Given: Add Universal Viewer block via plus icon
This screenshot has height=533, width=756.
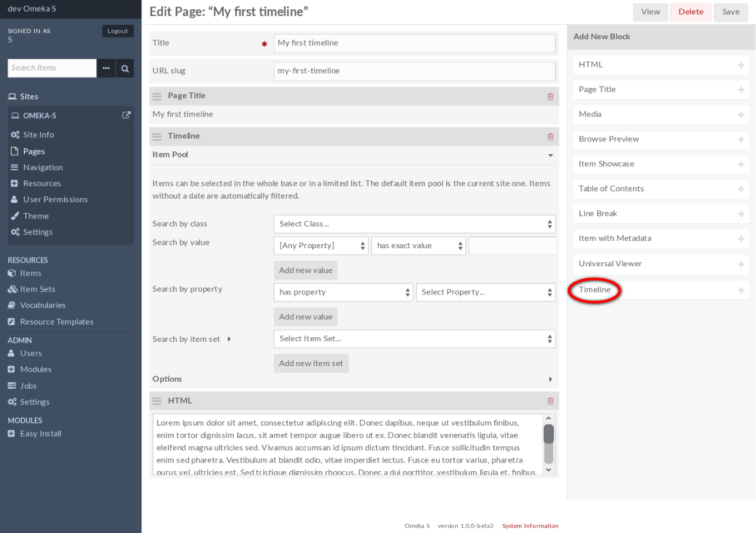Looking at the screenshot, I should click(x=741, y=264).
